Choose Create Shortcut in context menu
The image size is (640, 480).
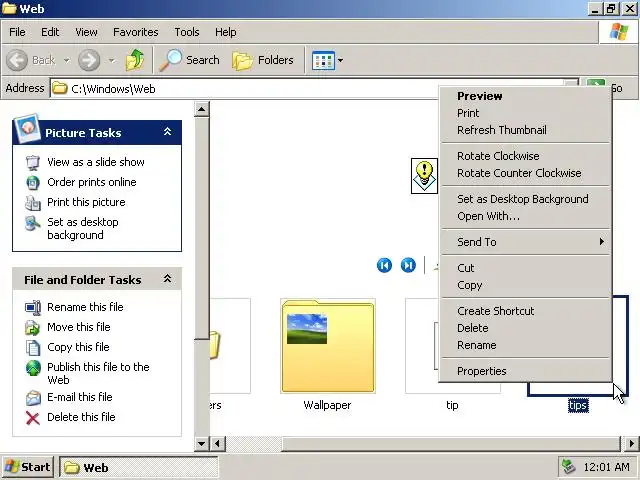pos(525,311)
